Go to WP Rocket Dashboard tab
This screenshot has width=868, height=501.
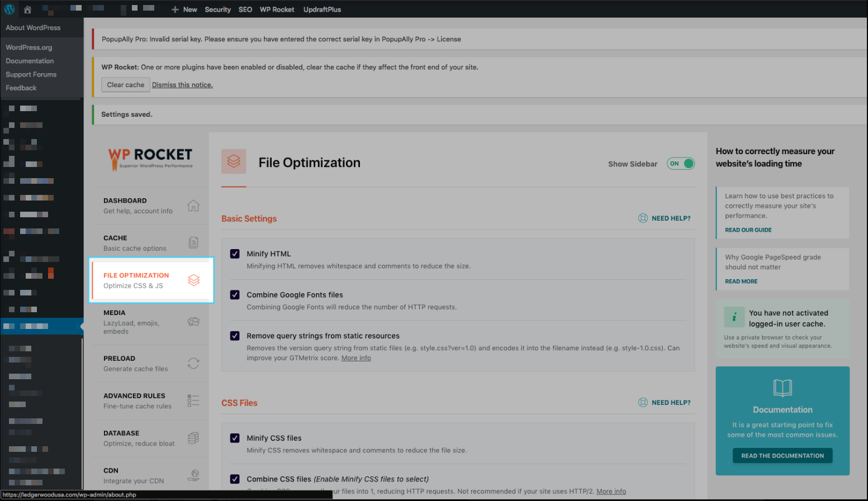click(x=150, y=206)
